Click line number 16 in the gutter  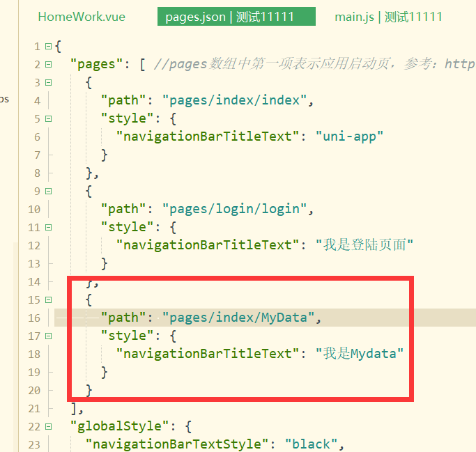(34, 318)
